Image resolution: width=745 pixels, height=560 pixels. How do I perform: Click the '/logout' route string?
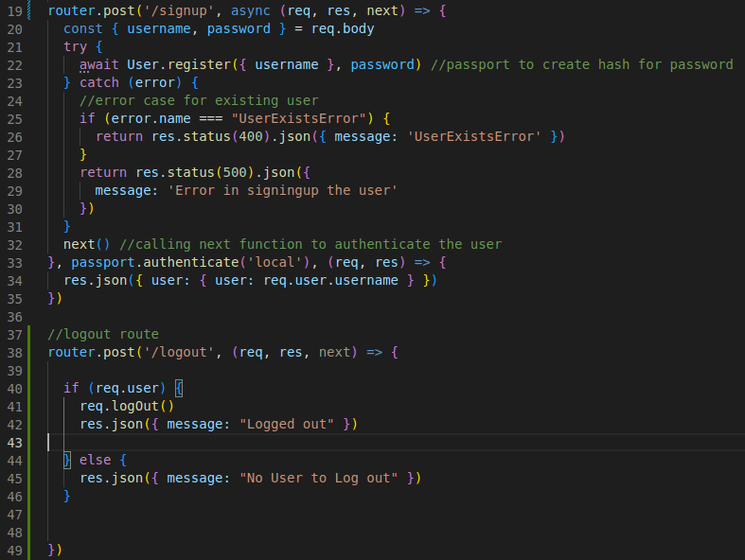(x=179, y=353)
